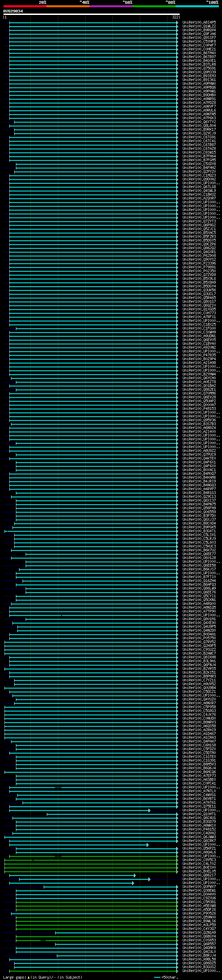Open hit UniRef100_Q1WLZ2

click(199, 26)
